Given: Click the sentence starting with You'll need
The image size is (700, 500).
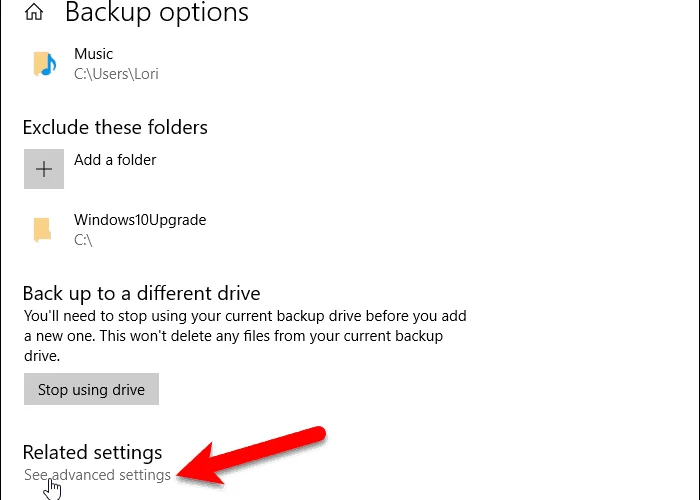Looking at the screenshot, I should tap(245, 316).
